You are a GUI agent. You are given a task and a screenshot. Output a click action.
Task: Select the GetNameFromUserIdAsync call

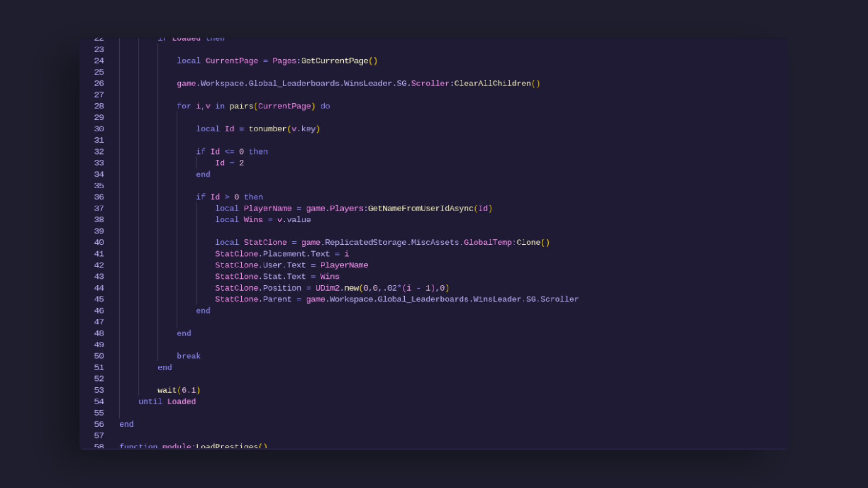tap(420, 208)
